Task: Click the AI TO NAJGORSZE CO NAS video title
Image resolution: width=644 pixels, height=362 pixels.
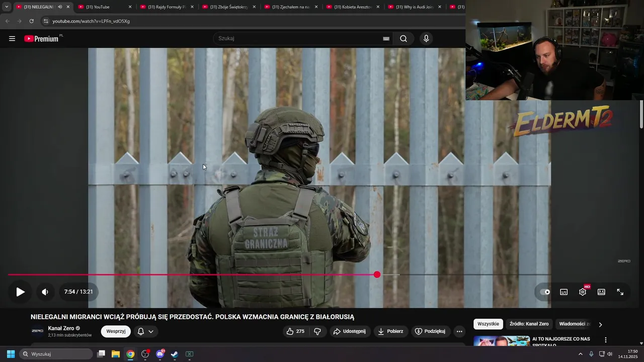Action: click(561, 341)
